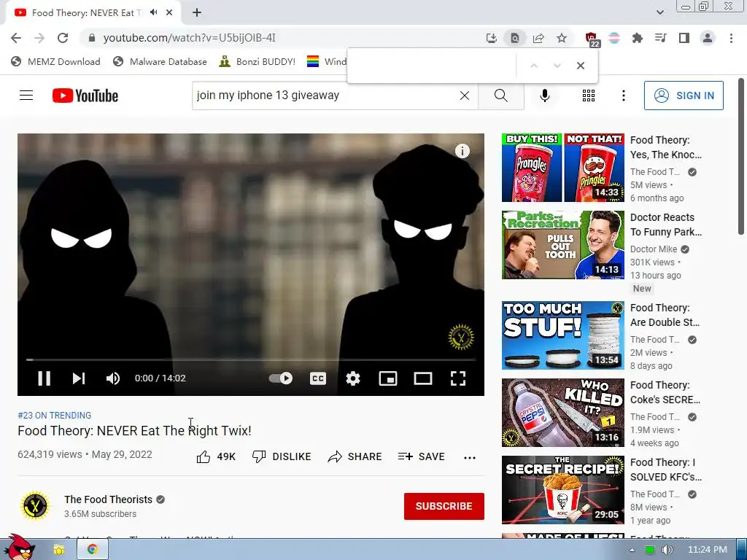Image resolution: width=747 pixels, height=560 pixels.
Task: Toggle the autoplay switch
Action: pyautogui.click(x=281, y=378)
